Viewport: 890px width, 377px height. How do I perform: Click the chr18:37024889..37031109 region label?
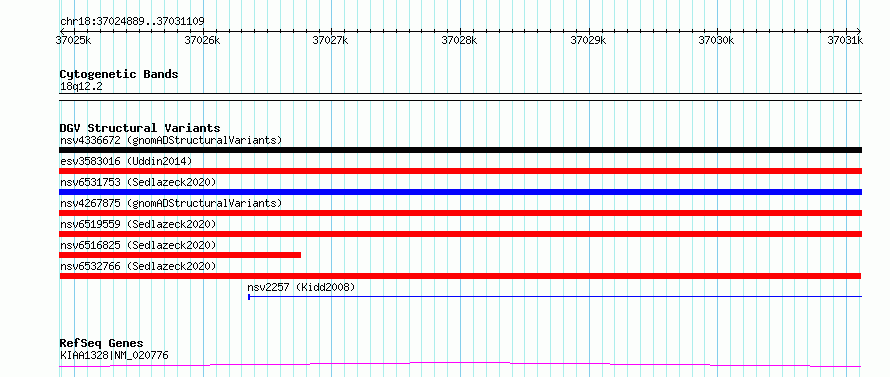(132, 22)
